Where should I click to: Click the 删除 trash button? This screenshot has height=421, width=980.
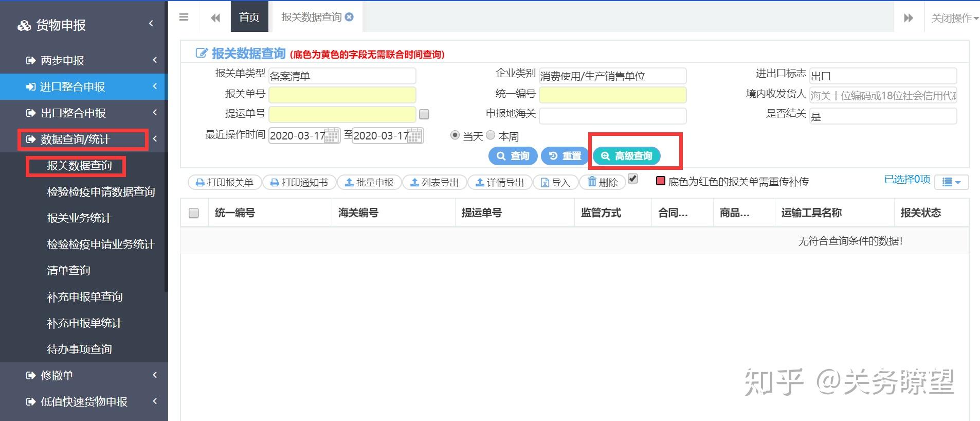point(602,182)
